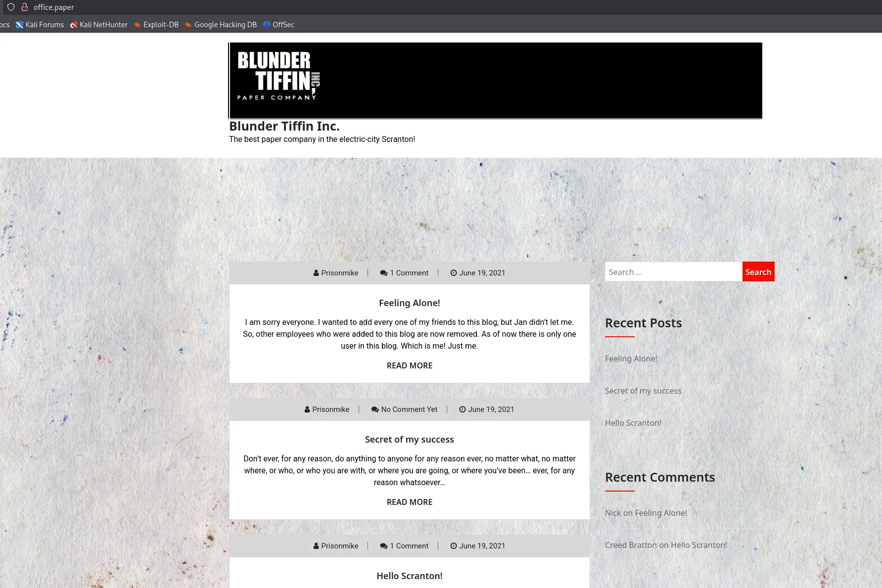Open the Secret of my success post title
This screenshot has width=882, height=588.
[x=409, y=439]
